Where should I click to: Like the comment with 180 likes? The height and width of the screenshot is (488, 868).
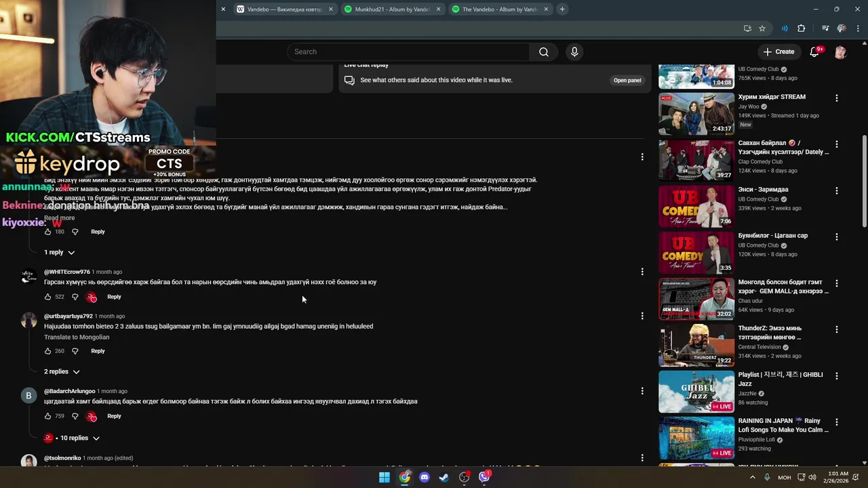(x=47, y=232)
